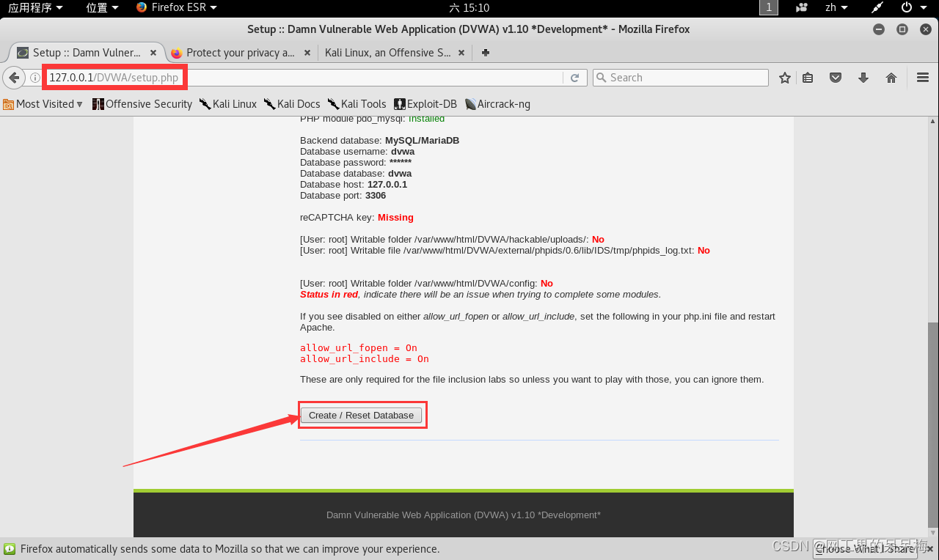The height and width of the screenshot is (560, 939).
Task: Open a new tab with plus icon
Action: coord(486,53)
